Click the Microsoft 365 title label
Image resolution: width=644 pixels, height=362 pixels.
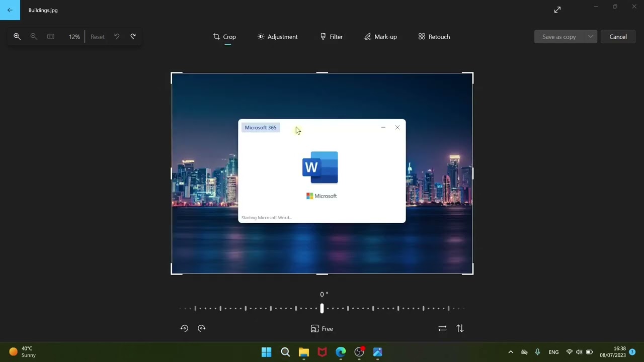tap(261, 128)
